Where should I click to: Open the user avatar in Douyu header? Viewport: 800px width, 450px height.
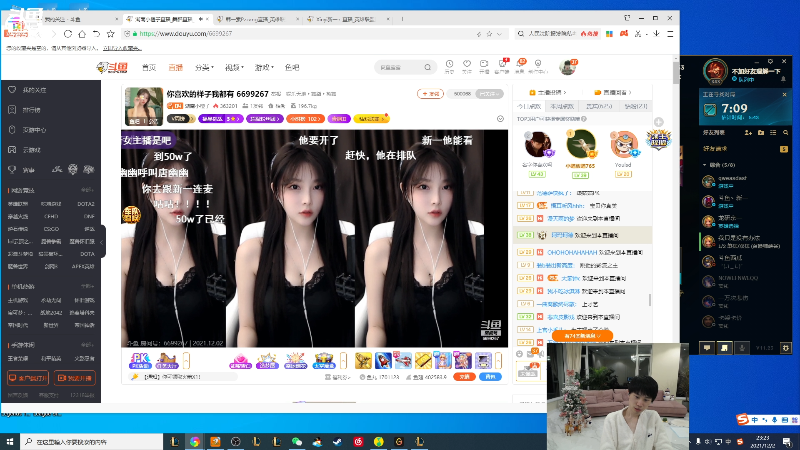click(567, 67)
